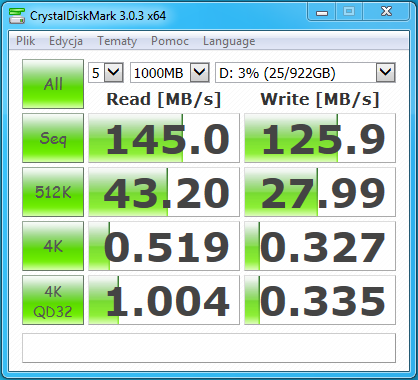Open the Edycja menu
Screen dimensions: 418x380
pos(66,41)
